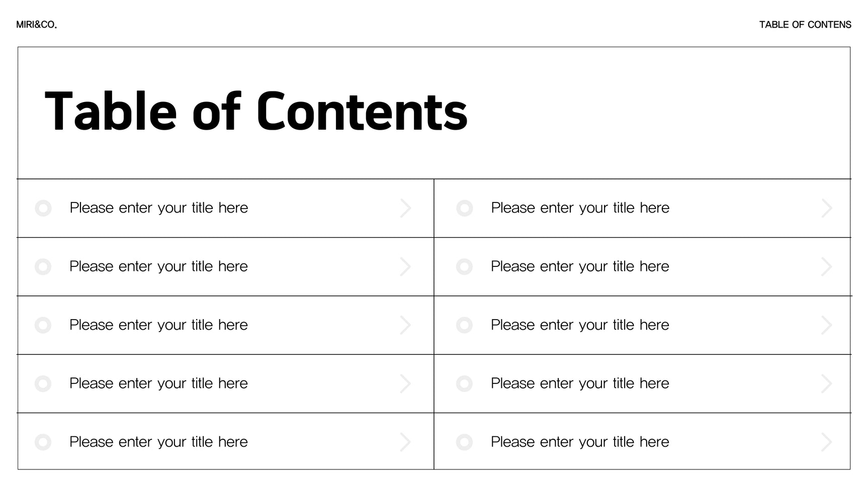This screenshot has width=868, height=488.
Task: Expand the chevron arrow in left column's fourth row
Action: pyautogui.click(x=405, y=384)
